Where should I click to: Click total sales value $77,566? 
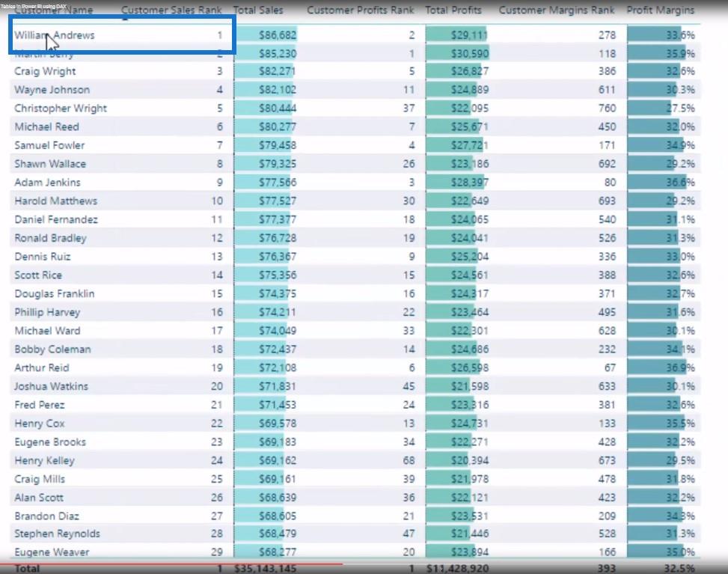point(278,183)
